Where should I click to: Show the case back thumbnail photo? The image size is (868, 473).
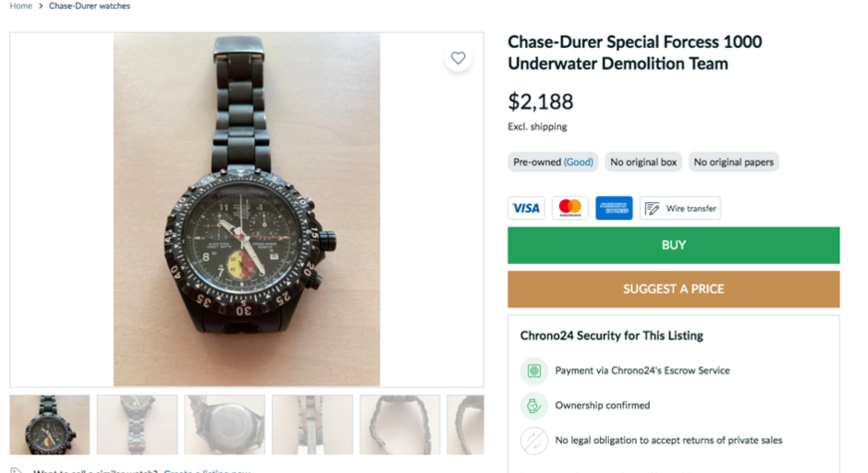[x=225, y=424]
